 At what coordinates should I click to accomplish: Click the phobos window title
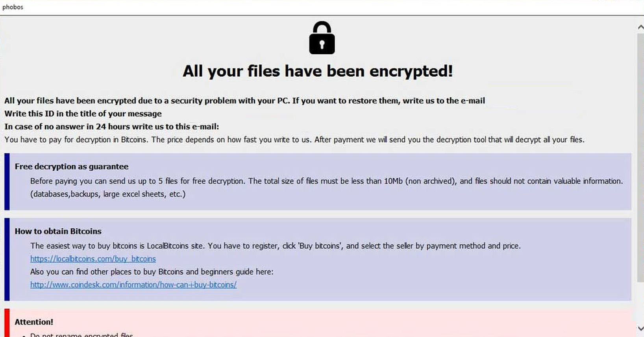click(13, 7)
